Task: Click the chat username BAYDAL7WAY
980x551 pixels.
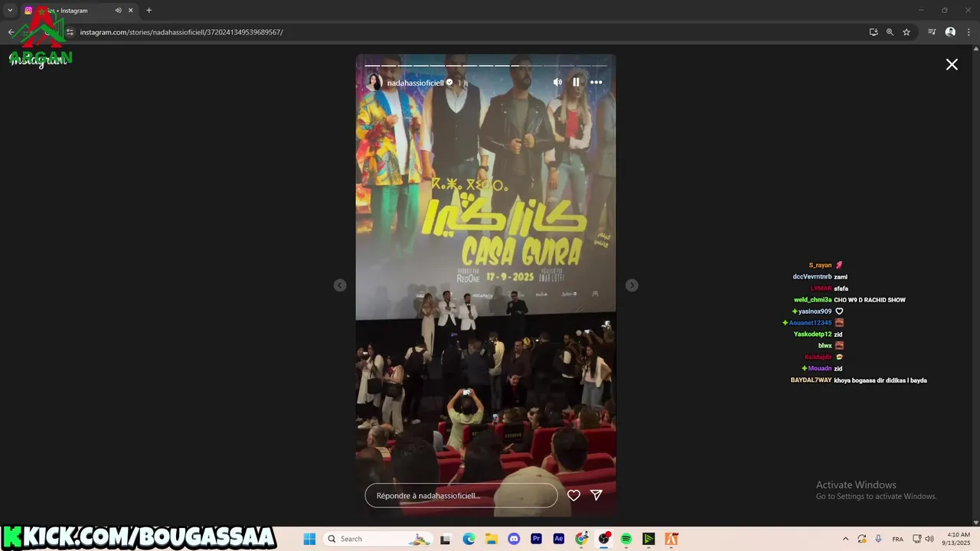Action: (x=811, y=380)
